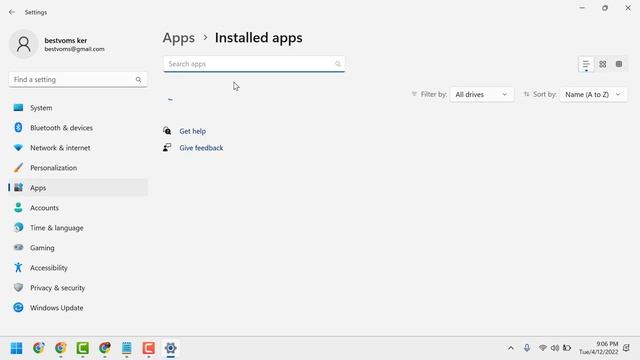
Task: Click the Get help headset icon
Action: (167, 131)
